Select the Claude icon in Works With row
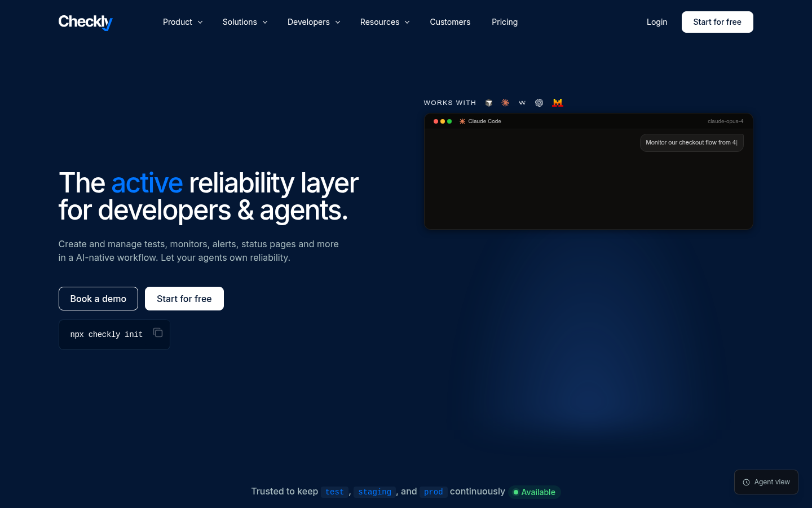This screenshot has height=508, width=812. (505, 103)
